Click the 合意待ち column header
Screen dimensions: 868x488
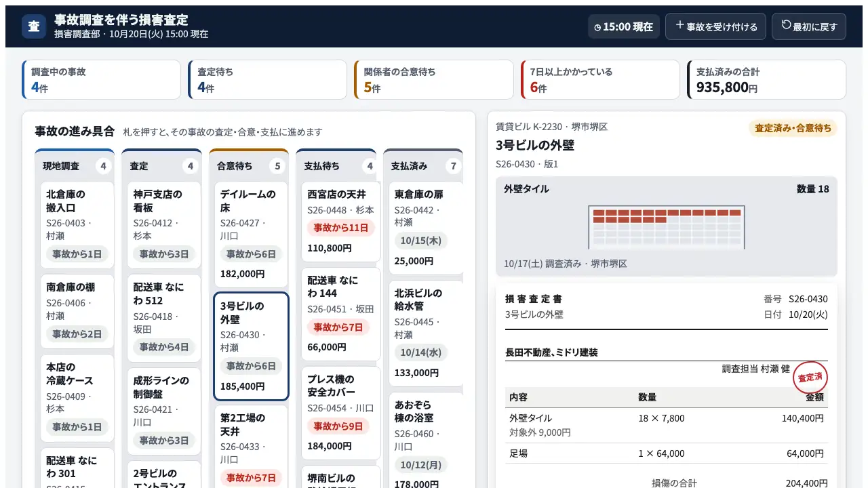coord(249,166)
